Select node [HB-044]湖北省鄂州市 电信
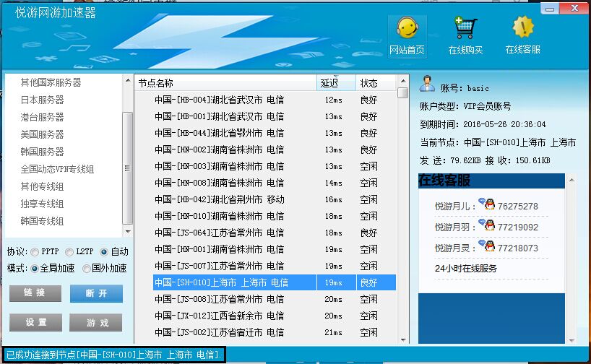Screen dimensions: 591x364 tap(220, 133)
